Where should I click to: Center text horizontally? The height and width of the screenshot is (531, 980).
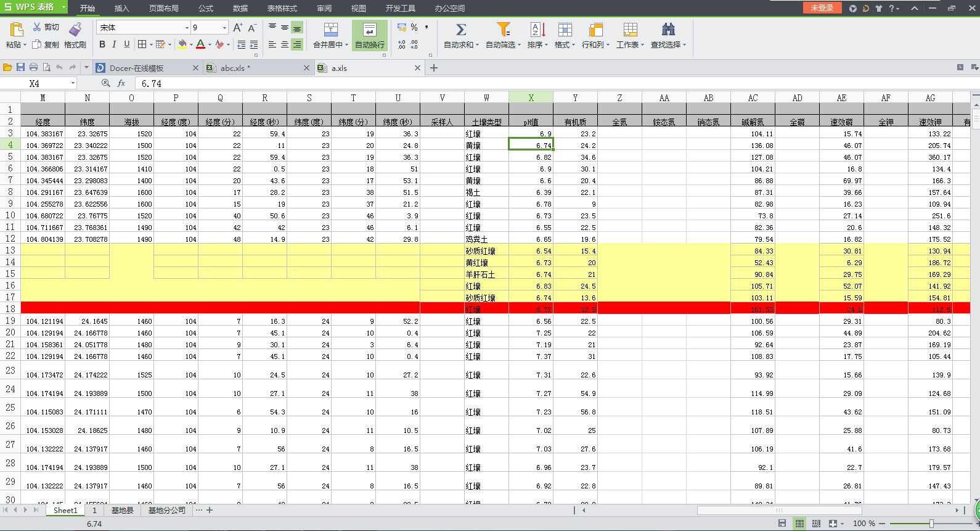pos(285,44)
